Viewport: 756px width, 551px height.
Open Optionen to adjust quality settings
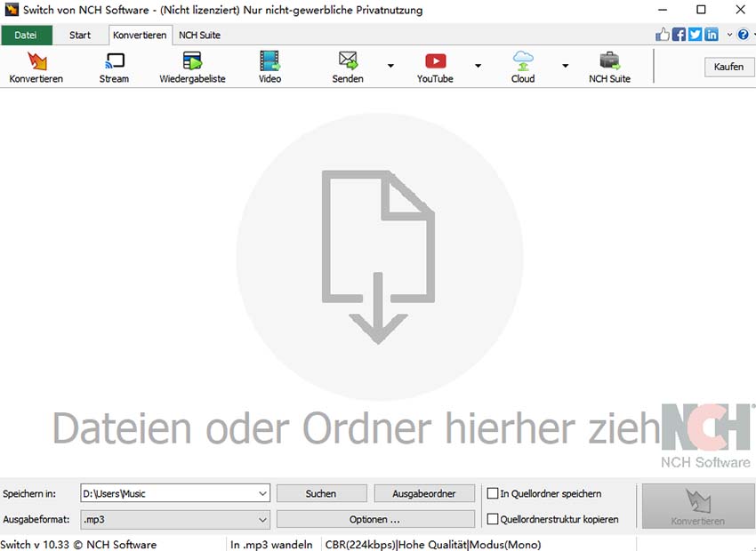[374, 519]
